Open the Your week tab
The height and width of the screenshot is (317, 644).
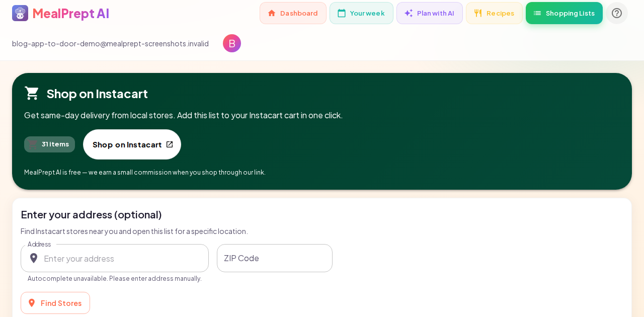(x=361, y=13)
